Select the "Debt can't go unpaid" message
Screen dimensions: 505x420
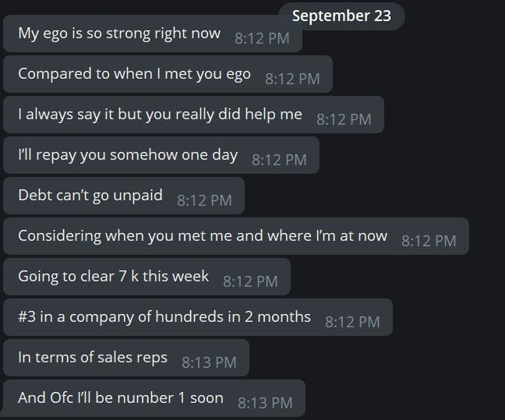90,196
